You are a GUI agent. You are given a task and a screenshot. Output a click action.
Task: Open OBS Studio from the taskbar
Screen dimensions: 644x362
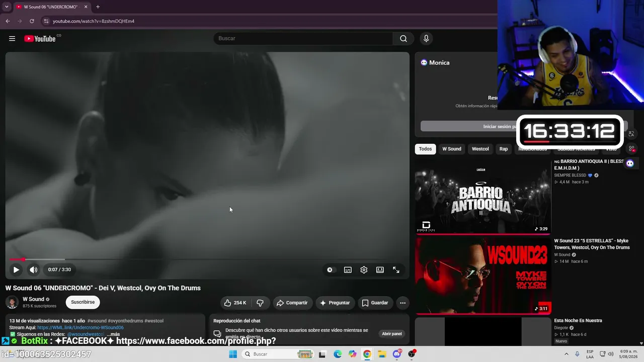click(x=412, y=354)
